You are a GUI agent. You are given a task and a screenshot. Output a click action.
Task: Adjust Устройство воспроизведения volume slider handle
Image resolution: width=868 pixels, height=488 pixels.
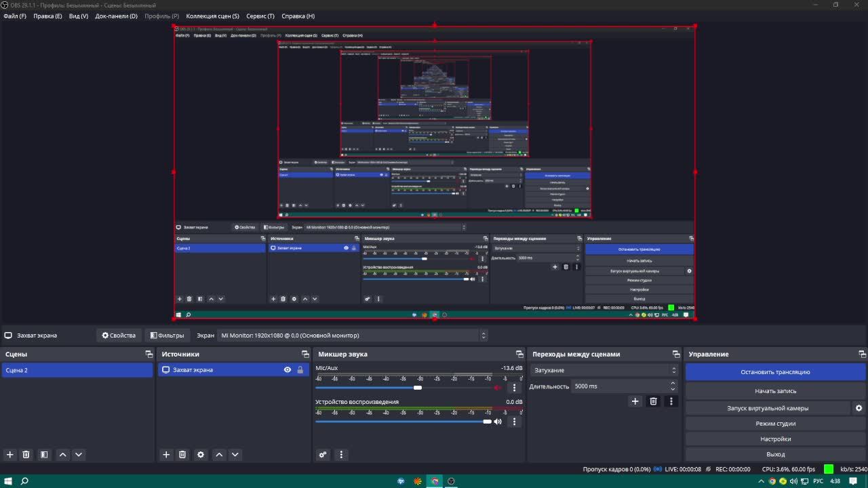tap(487, 422)
